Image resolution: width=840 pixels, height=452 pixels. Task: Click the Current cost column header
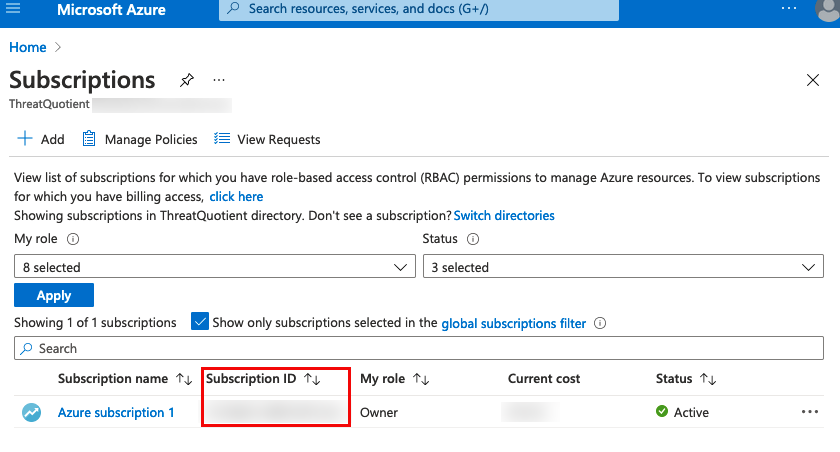(x=544, y=379)
